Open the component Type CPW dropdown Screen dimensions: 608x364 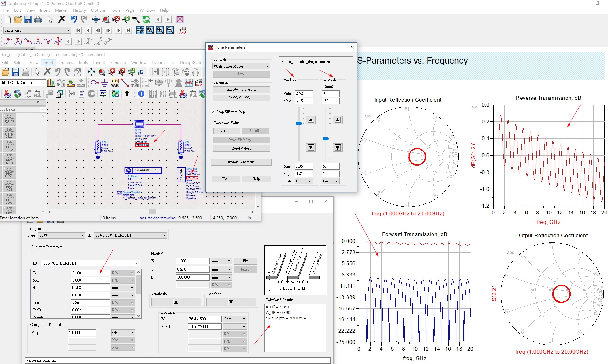61,235
